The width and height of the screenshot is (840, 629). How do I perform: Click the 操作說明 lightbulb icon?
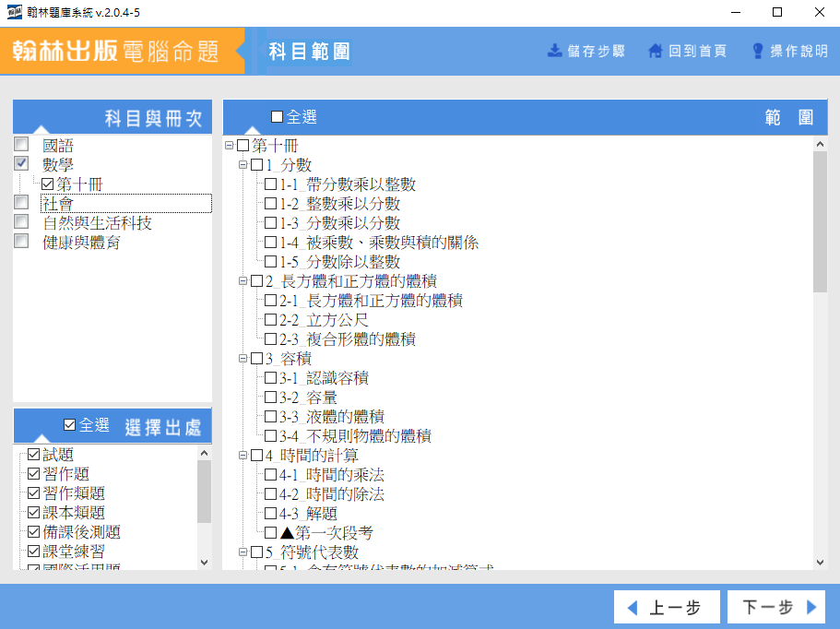coord(758,51)
